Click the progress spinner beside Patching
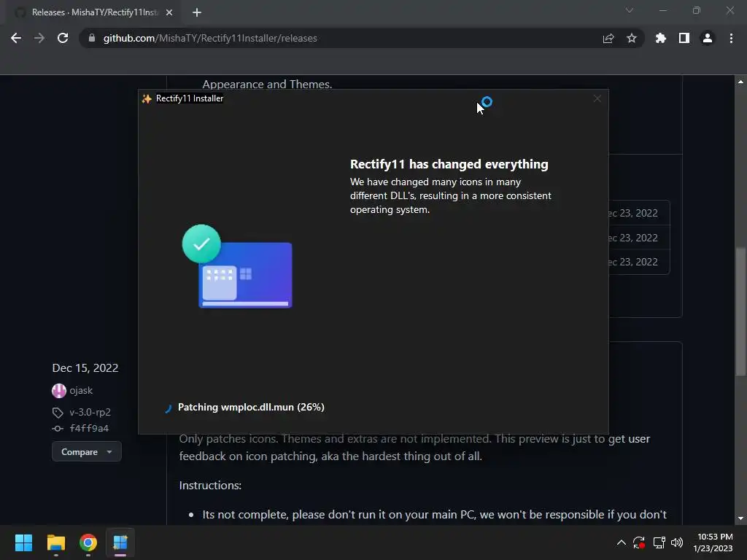Image resolution: width=747 pixels, height=560 pixels. 168,408
